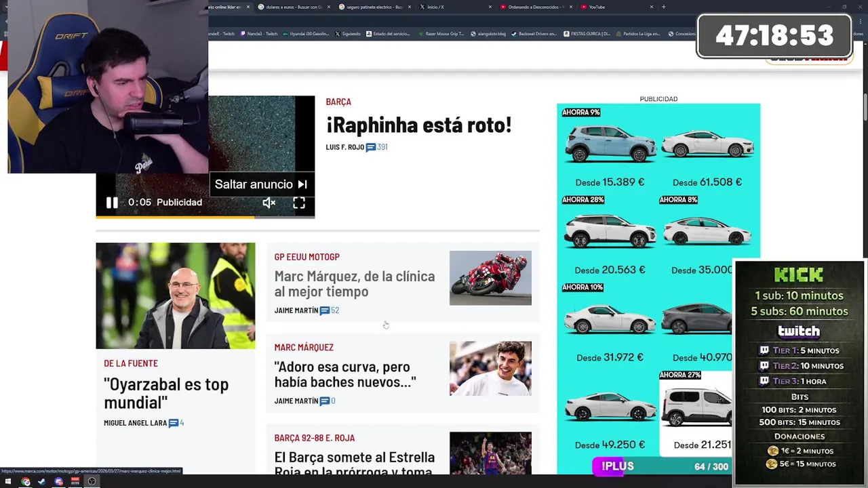Click the basketball game thumbnail
The image size is (868, 488).
(490, 453)
